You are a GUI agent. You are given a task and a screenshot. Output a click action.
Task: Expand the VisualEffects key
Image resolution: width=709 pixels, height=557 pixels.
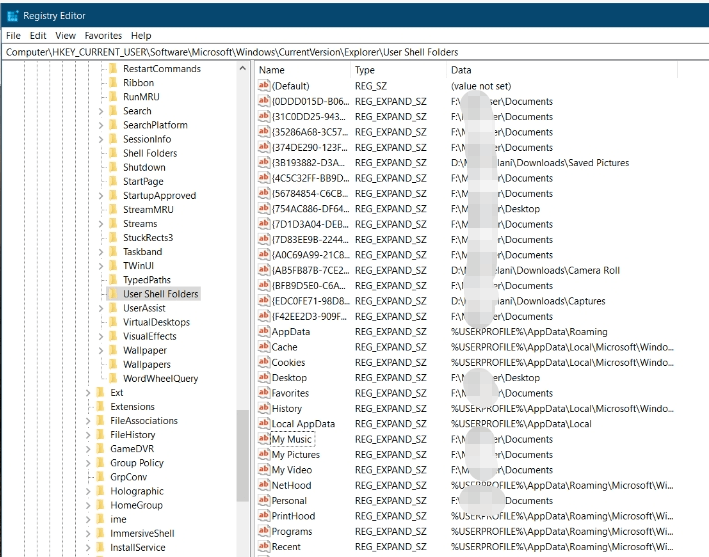click(101, 336)
